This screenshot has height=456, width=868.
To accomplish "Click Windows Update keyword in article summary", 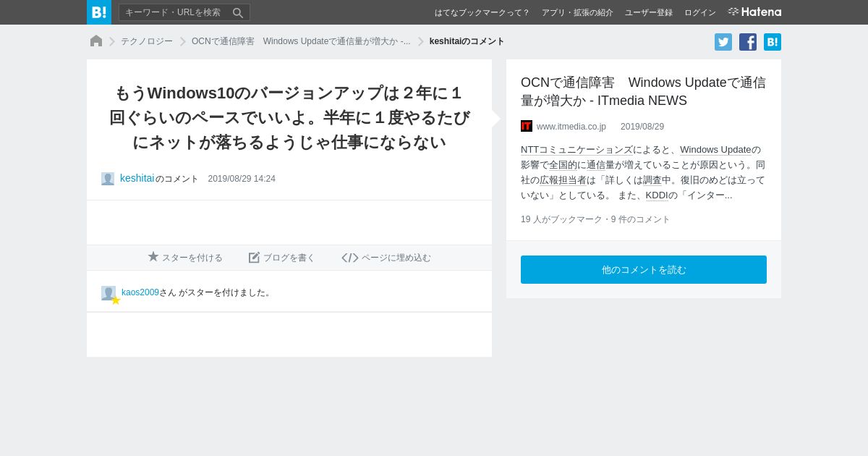I will [x=715, y=150].
